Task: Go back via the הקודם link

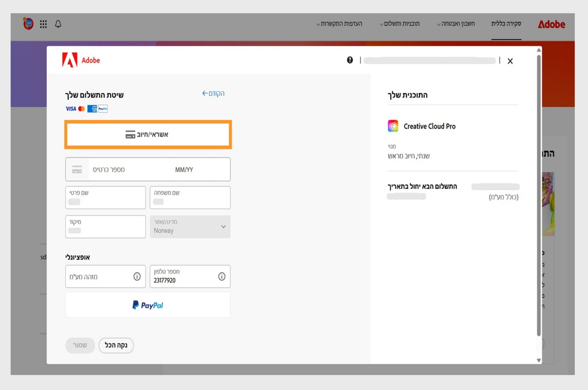Action: [213, 94]
